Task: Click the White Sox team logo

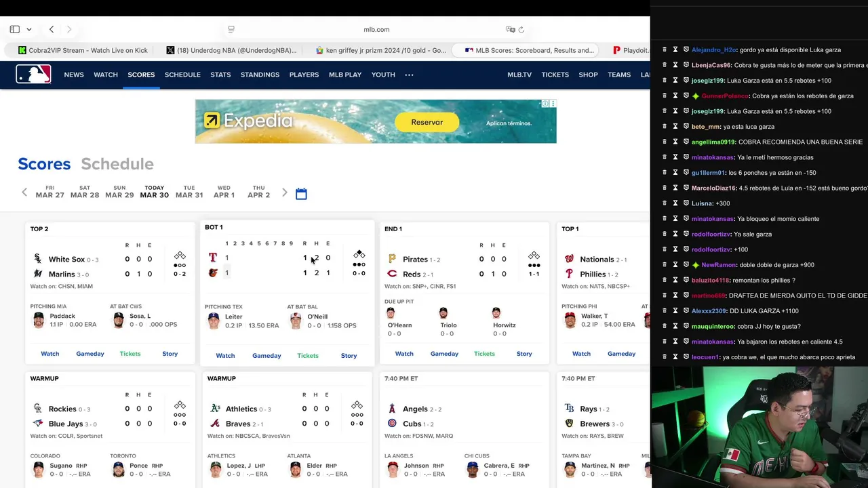Action: tap(38, 259)
